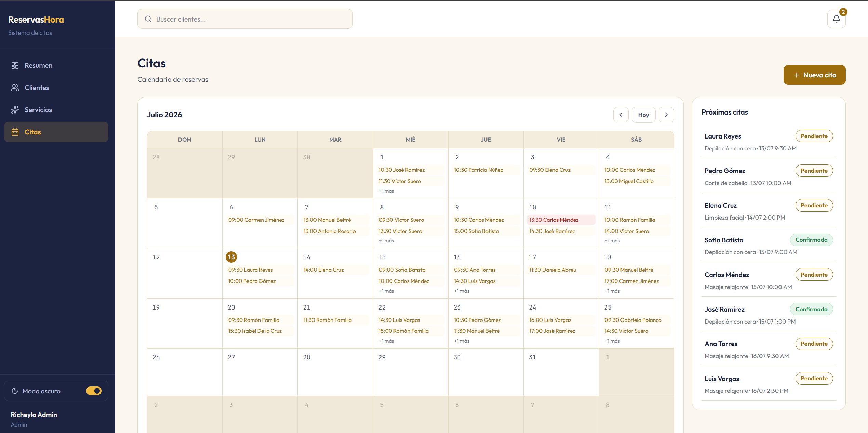Click Laura Reyes' Pendiente status badge
This screenshot has width=868, height=433.
(814, 136)
